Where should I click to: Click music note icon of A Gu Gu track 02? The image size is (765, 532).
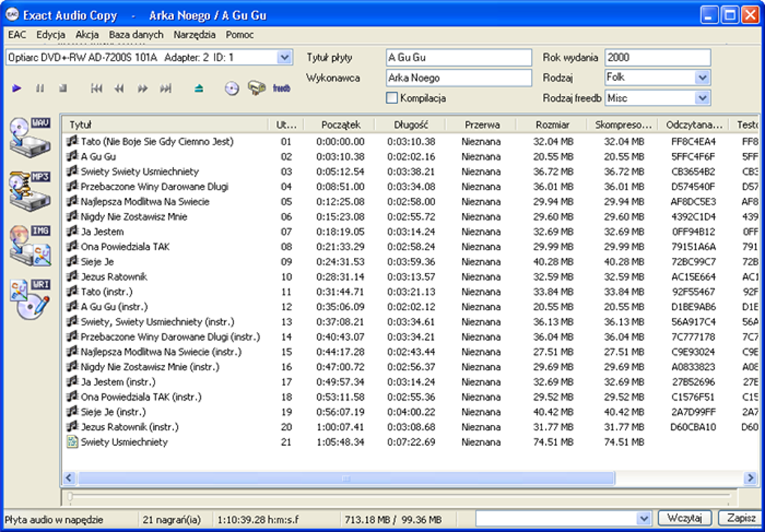[72, 156]
